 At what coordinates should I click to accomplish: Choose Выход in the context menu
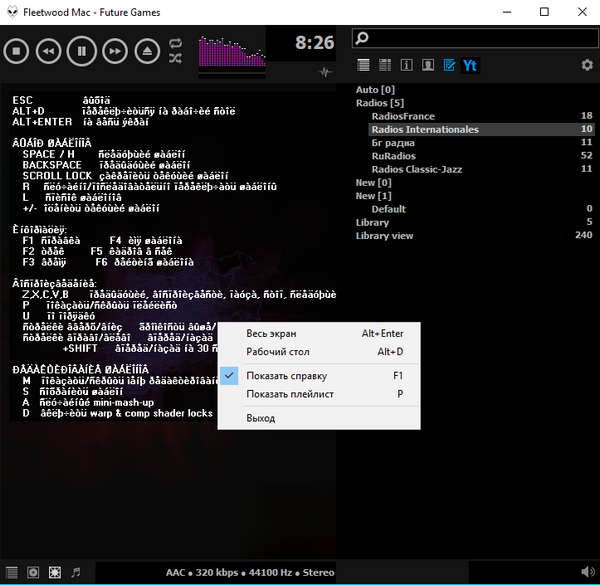261,417
